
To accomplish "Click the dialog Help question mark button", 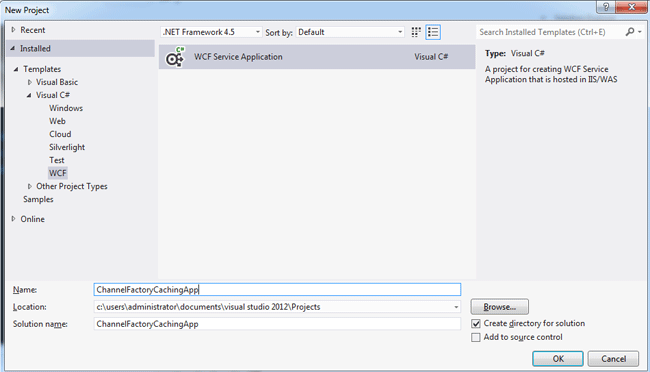I will click(x=606, y=7).
